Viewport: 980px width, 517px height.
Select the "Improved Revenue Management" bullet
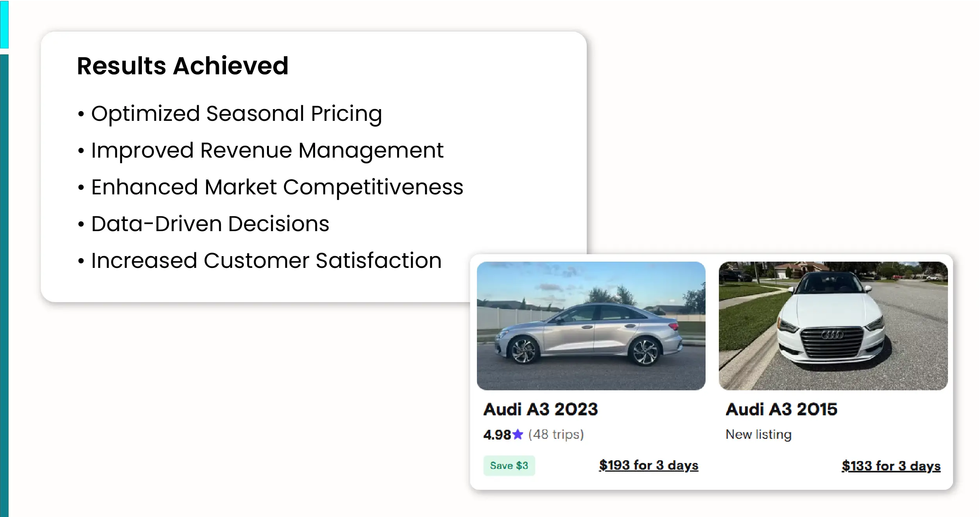coord(267,151)
